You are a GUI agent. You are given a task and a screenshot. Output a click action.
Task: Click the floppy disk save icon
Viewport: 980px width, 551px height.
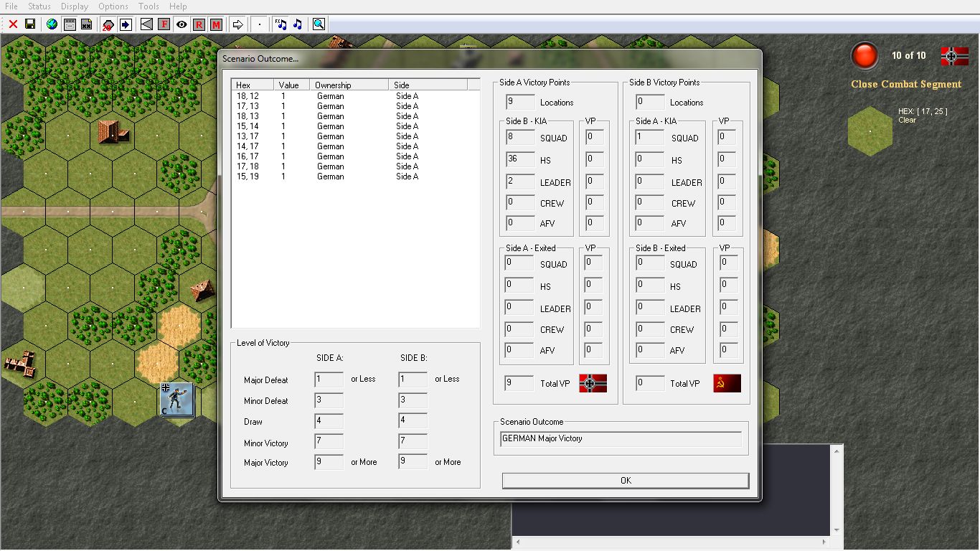[30, 24]
